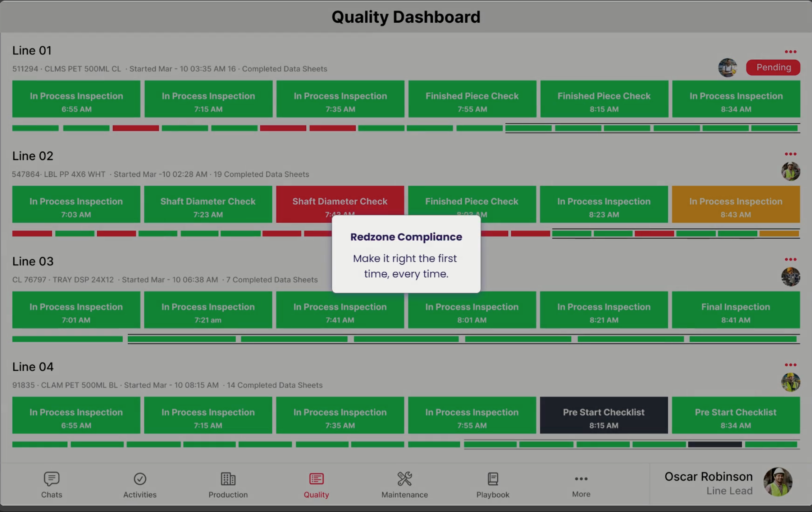Open Line 01 three-dot options menu
The height and width of the screenshot is (512, 812).
[790, 52]
